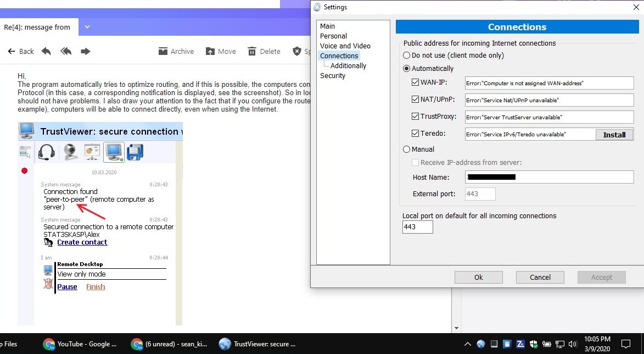The width and height of the screenshot is (644, 354).
Task: Archive the open email
Action: (176, 51)
